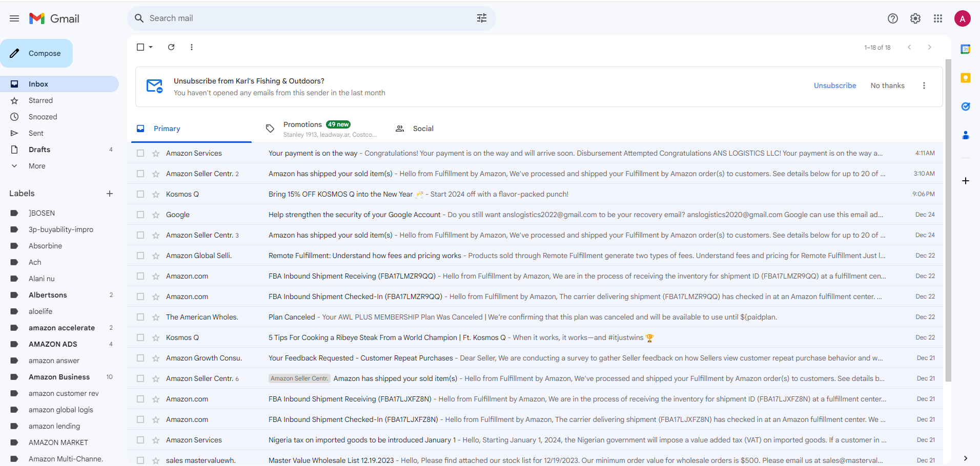The image size is (980, 466).
Task: Click the Unsubscribe link
Action: [x=835, y=86]
